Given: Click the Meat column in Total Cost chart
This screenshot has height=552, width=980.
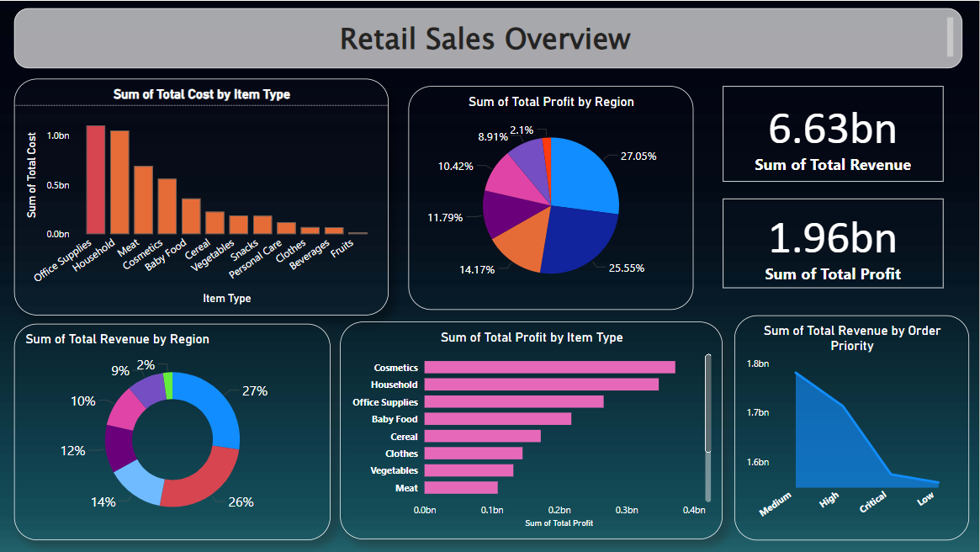Looking at the screenshot, I should [143, 200].
